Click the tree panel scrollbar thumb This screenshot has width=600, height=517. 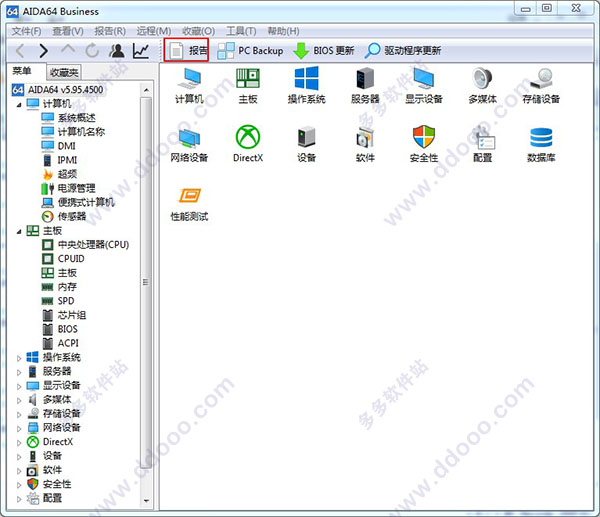pyautogui.click(x=146, y=282)
